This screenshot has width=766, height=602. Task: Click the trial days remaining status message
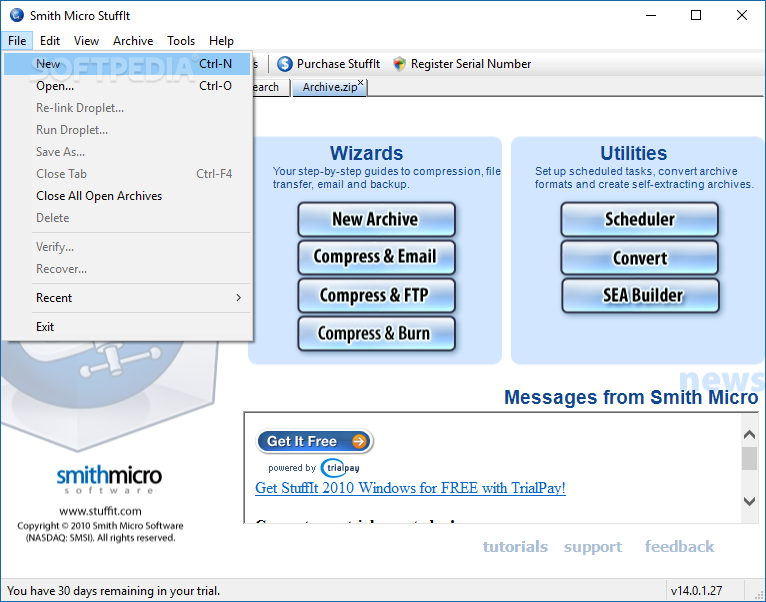(x=113, y=591)
